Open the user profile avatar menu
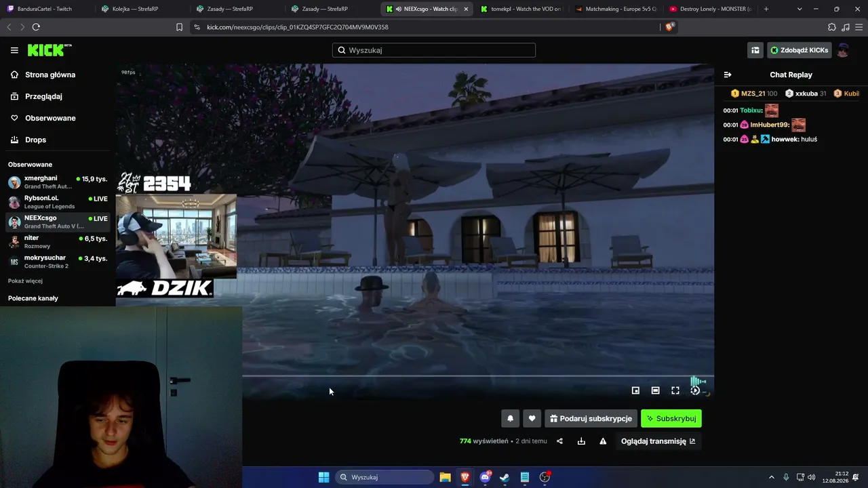This screenshot has height=488, width=868. (843, 50)
